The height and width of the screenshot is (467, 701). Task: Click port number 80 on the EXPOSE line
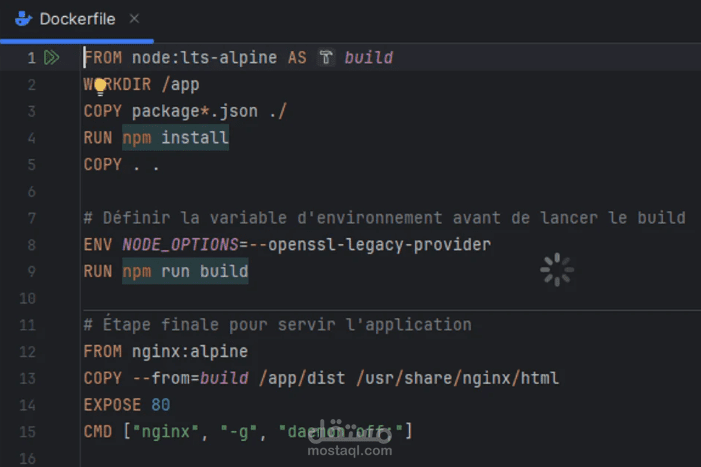pyautogui.click(x=161, y=404)
